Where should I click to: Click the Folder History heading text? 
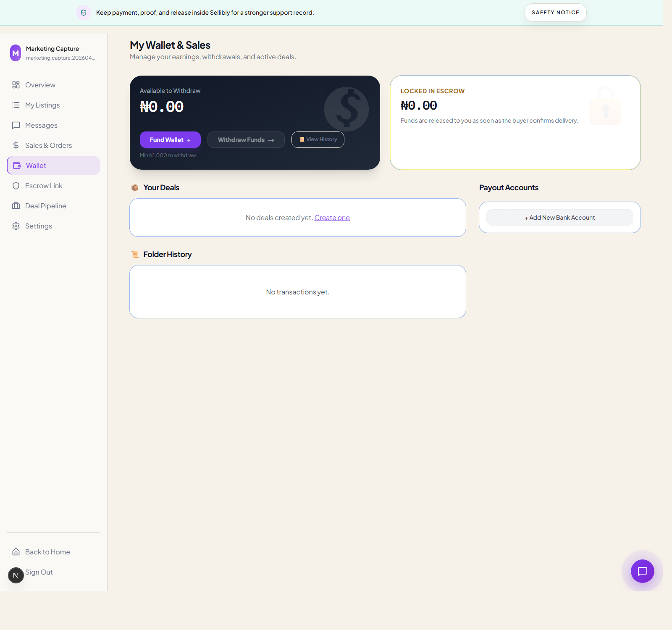click(x=168, y=255)
